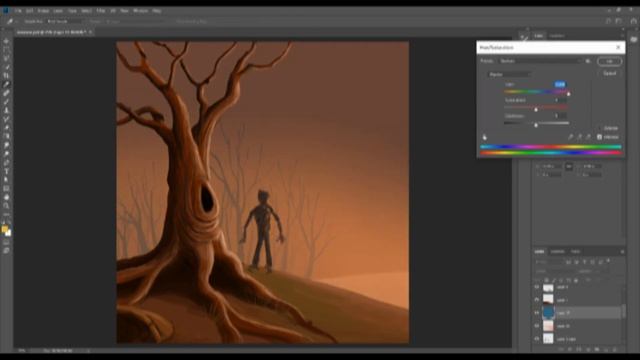The height and width of the screenshot is (360, 640).
Task: Open the Window menu
Action: [140, 11]
